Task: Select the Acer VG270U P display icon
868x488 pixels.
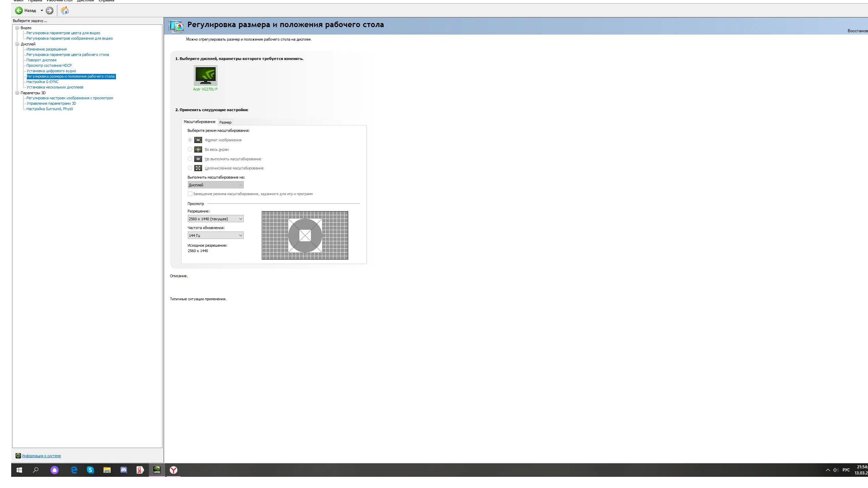Action: tap(205, 75)
